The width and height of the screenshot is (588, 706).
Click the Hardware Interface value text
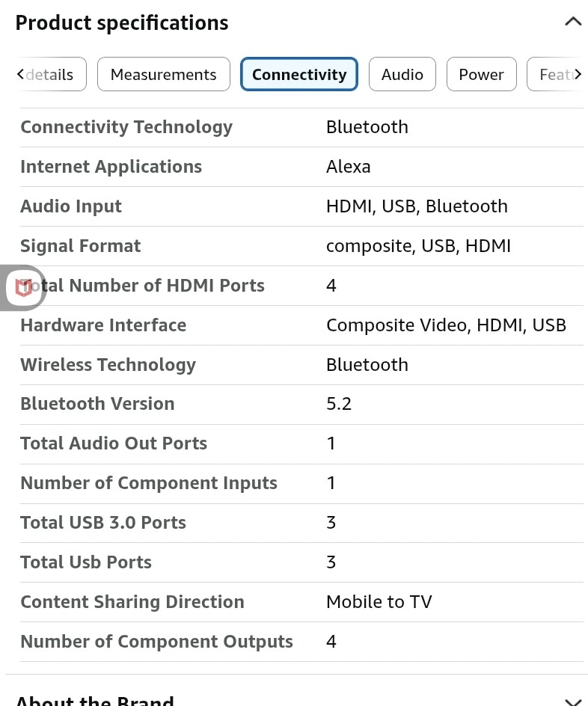click(x=446, y=325)
